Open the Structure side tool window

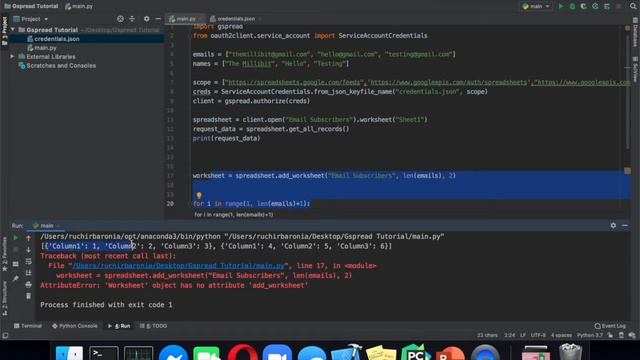[x=5, y=298]
